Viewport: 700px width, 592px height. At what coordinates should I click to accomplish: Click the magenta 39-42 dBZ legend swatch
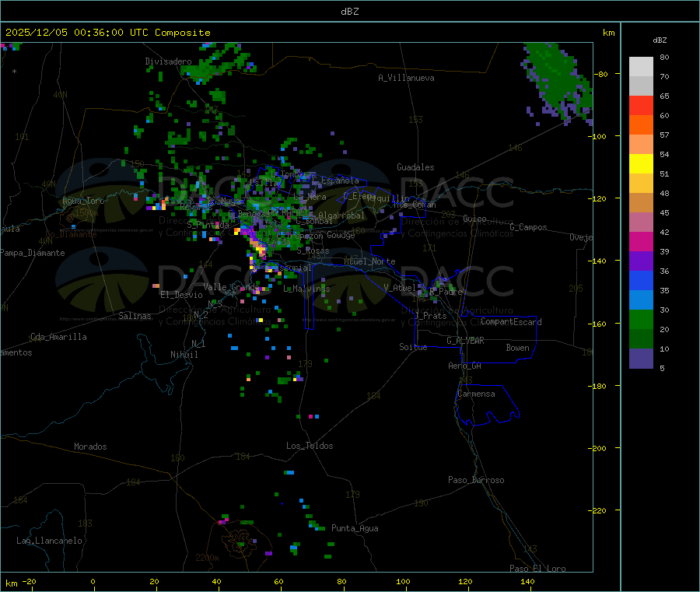click(x=641, y=241)
